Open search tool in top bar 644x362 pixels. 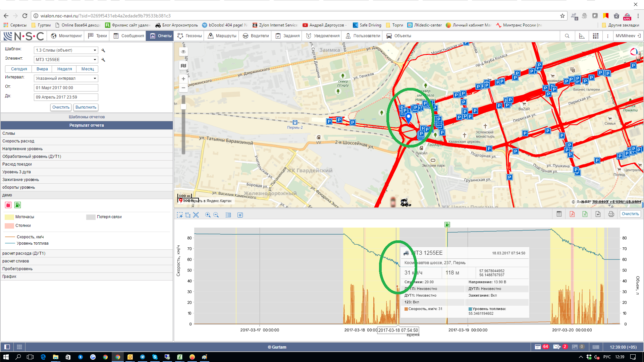[567, 36]
